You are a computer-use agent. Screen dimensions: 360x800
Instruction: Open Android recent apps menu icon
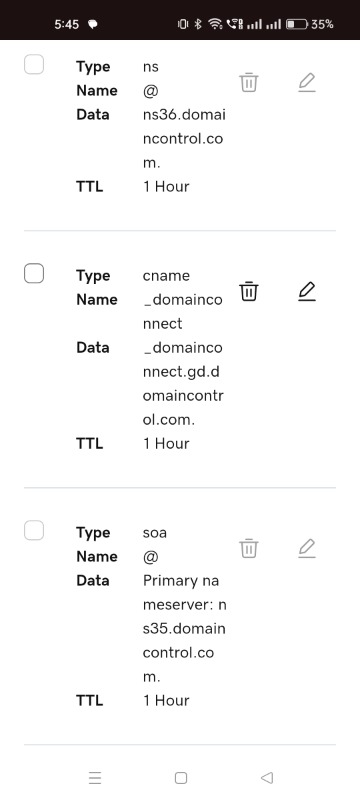click(x=95, y=778)
